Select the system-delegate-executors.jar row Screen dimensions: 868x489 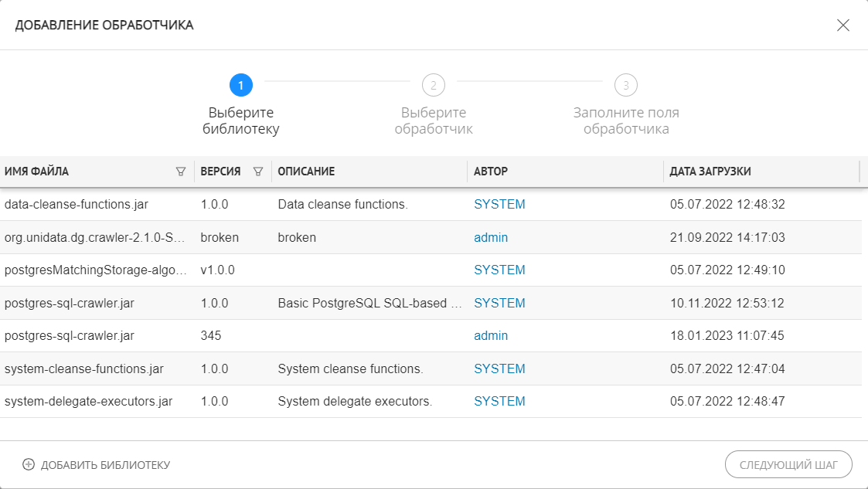pyautogui.click(x=88, y=402)
